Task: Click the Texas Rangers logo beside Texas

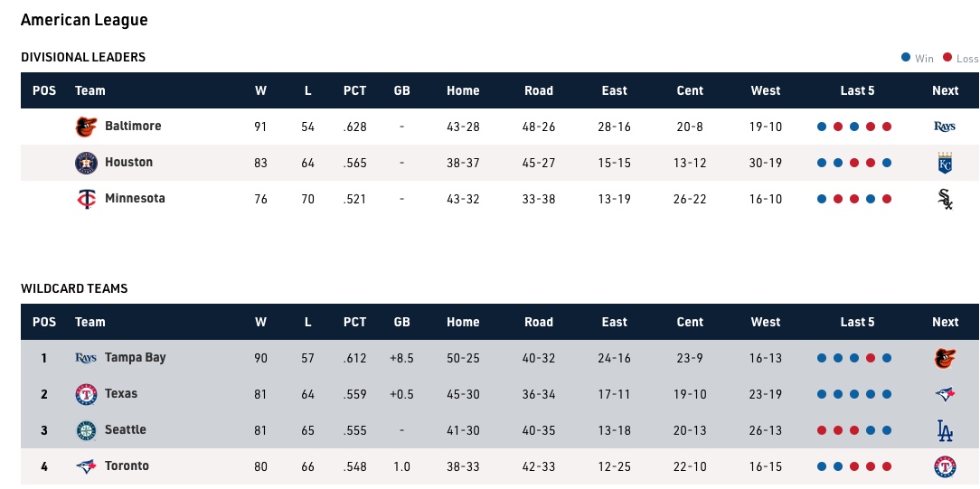Action: click(85, 394)
